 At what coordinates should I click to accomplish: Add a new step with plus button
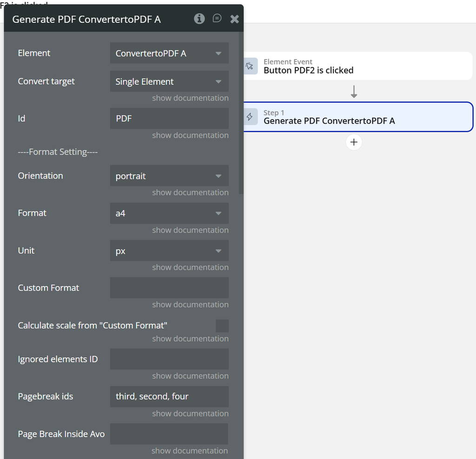tap(354, 142)
